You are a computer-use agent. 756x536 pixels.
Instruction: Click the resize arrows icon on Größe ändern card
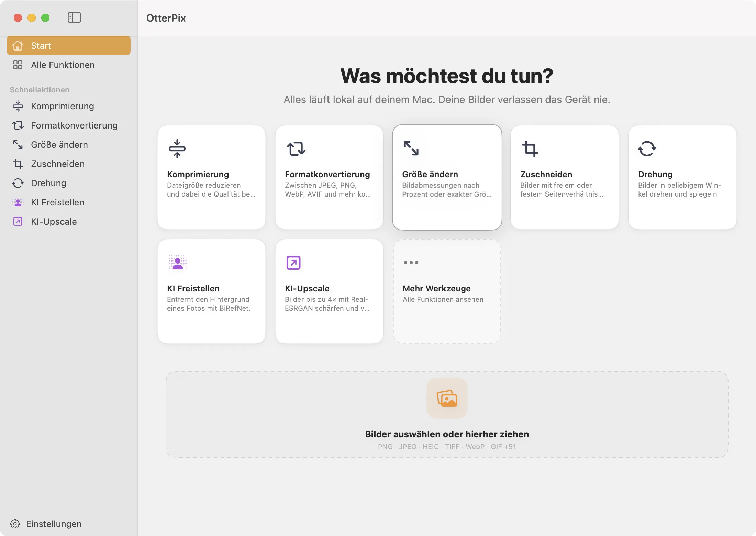411,148
